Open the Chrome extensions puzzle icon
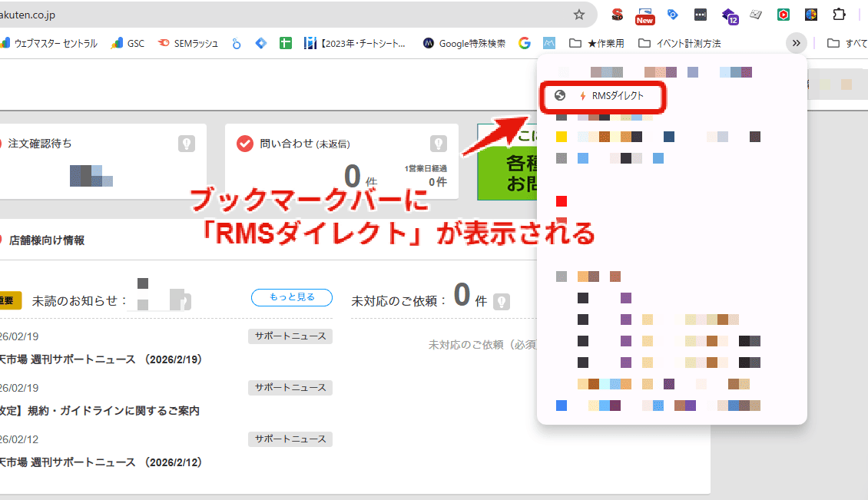 tap(839, 15)
